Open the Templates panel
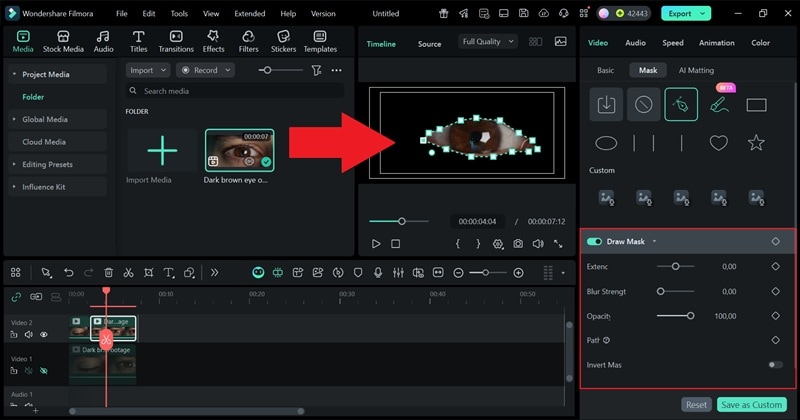This screenshot has width=800, height=420. pyautogui.click(x=320, y=41)
